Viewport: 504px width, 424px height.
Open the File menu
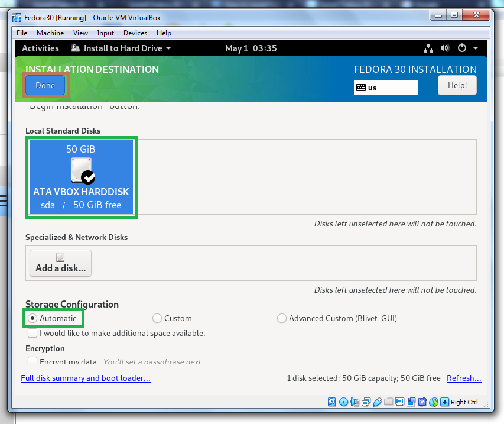[x=22, y=33]
